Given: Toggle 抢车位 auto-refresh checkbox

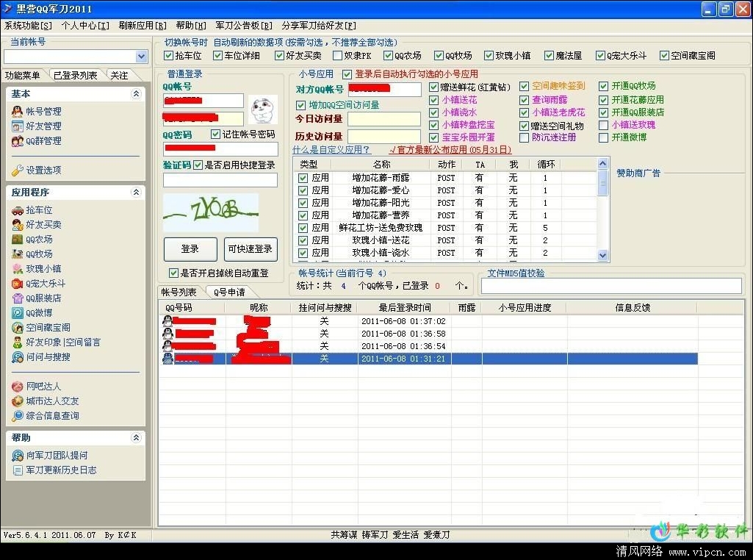Looking at the screenshot, I should [168, 56].
